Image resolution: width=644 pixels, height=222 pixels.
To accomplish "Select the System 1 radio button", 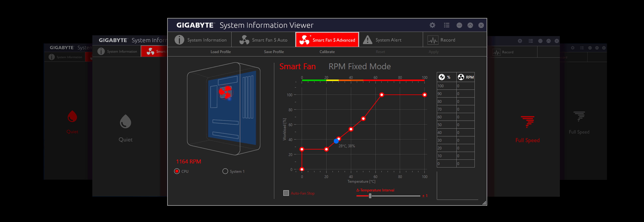I will coord(225,171).
